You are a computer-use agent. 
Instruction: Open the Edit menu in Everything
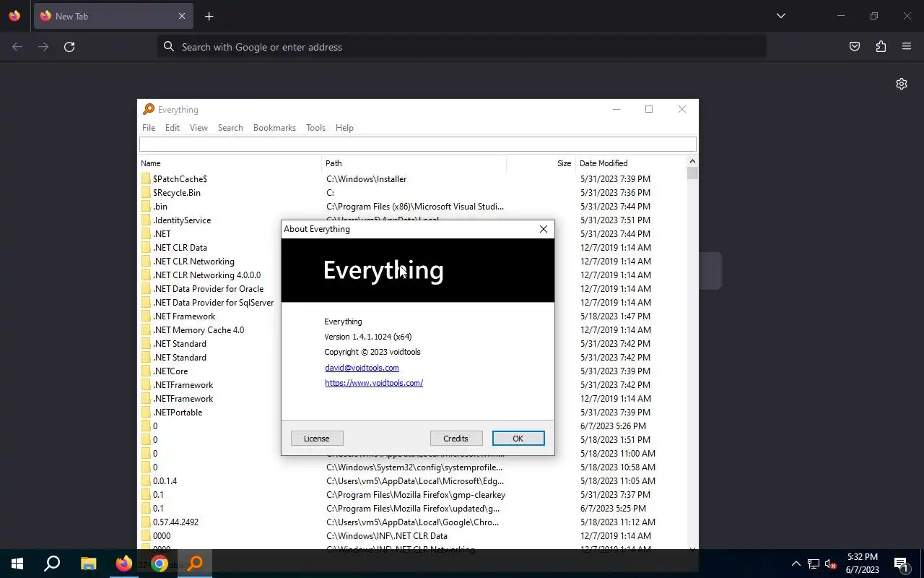pos(173,128)
